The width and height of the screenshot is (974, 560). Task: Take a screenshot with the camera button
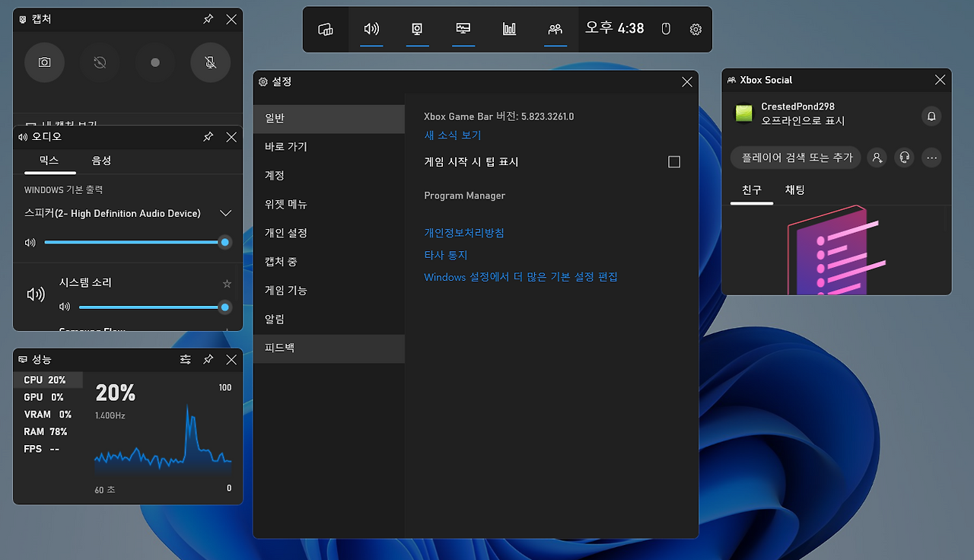click(45, 62)
